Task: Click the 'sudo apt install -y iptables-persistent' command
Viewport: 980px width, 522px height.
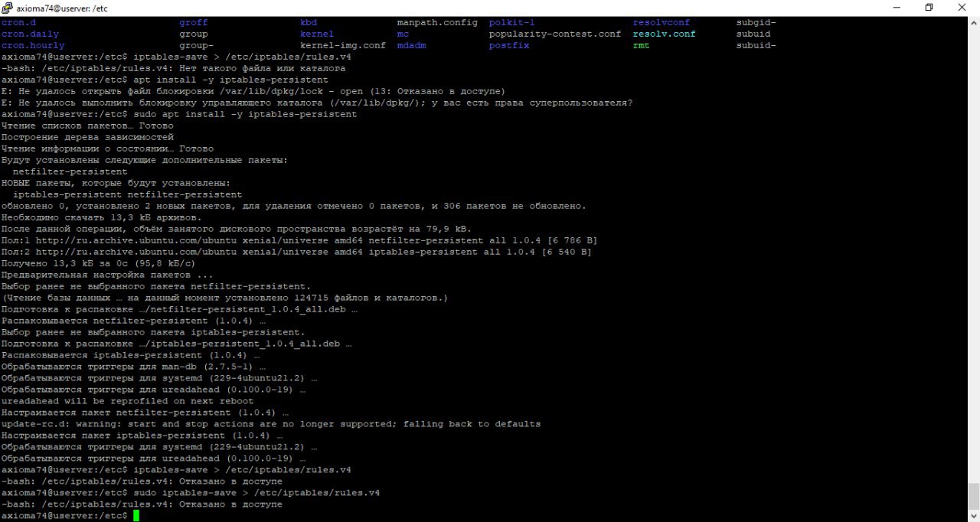Action: [x=245, y=114]
